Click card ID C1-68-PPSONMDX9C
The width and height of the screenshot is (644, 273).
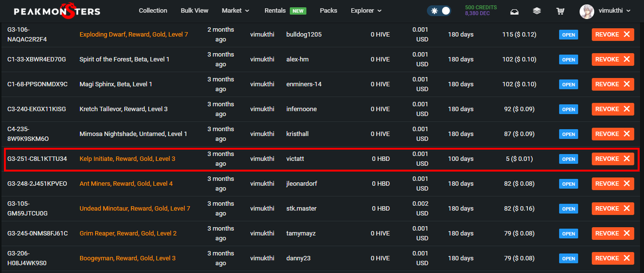click(37, 84)
